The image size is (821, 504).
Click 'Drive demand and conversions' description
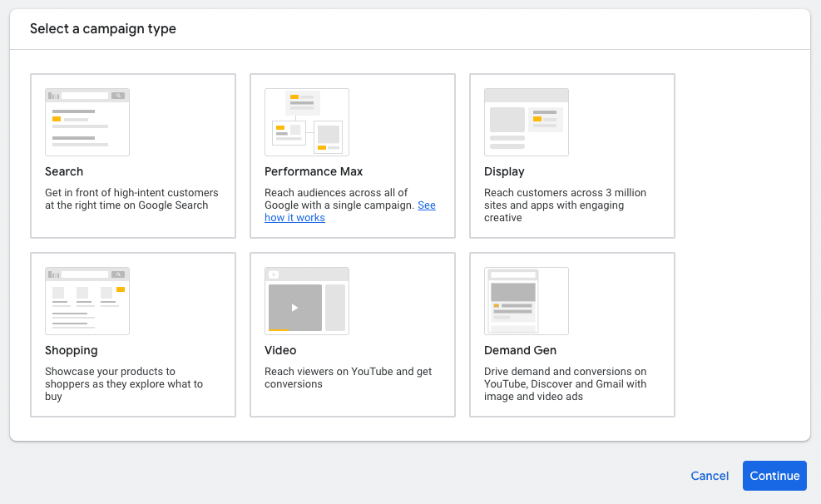coord(565,384)
